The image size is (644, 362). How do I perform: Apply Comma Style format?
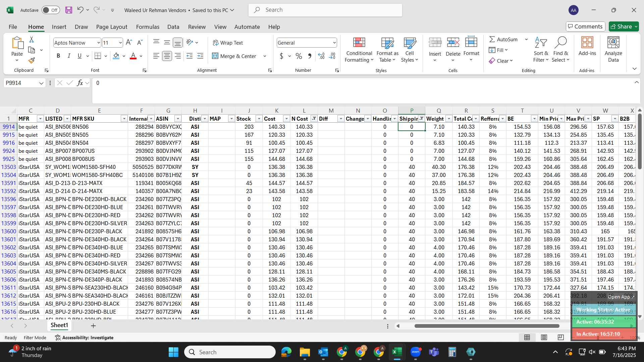pos(310,56)
